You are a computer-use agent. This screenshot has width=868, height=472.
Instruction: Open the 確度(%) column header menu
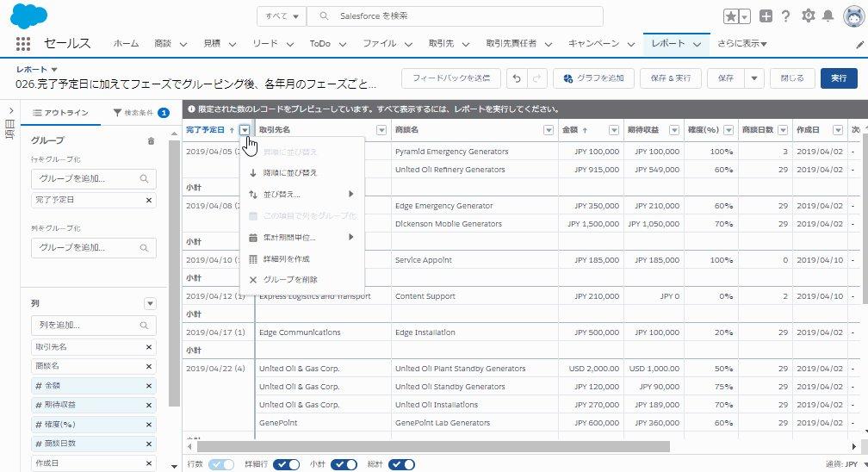(728, 130)
